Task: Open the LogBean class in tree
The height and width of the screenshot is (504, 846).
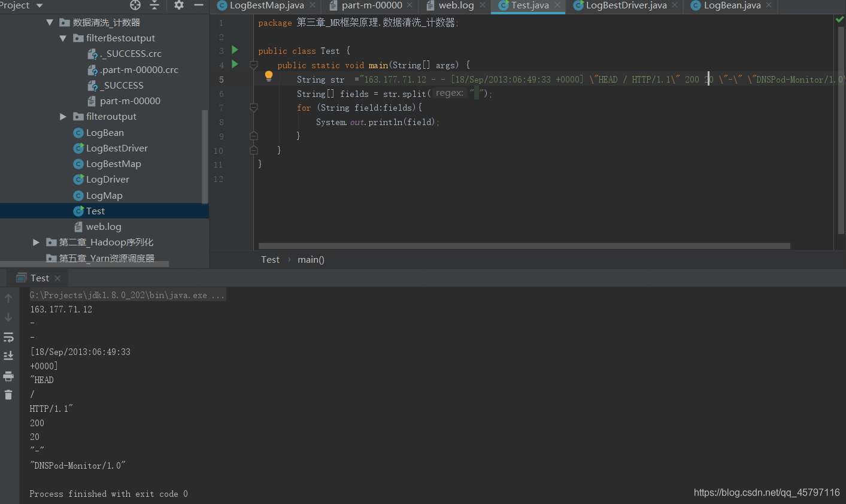Action: (99, 133)
